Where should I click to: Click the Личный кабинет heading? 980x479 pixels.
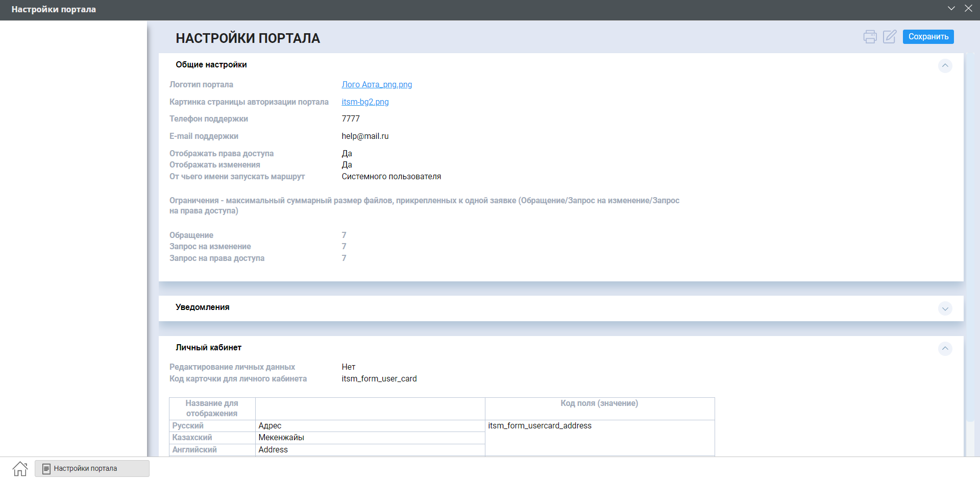pos(208,348)
